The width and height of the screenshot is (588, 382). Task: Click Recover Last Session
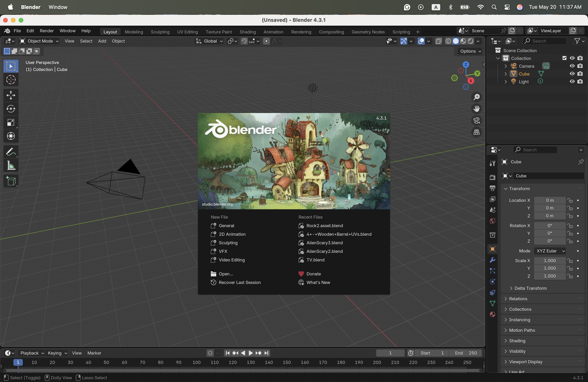click(239, 282)
